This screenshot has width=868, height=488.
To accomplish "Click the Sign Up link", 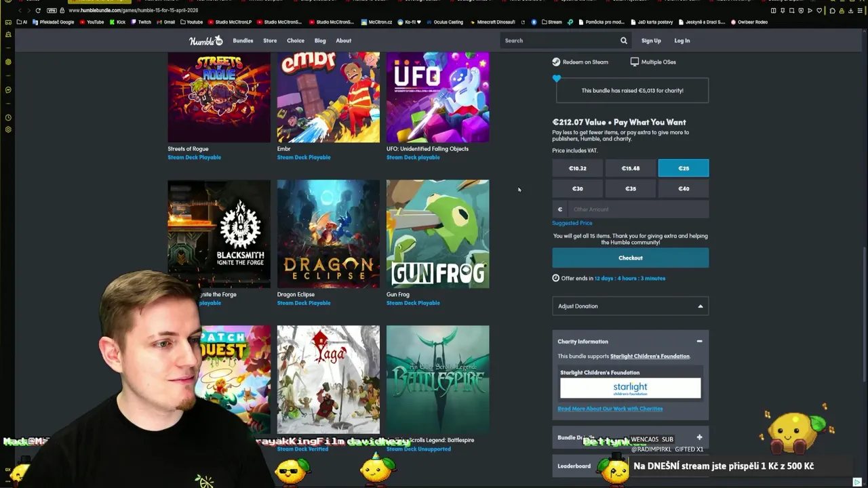I will [x=651, y=41].
